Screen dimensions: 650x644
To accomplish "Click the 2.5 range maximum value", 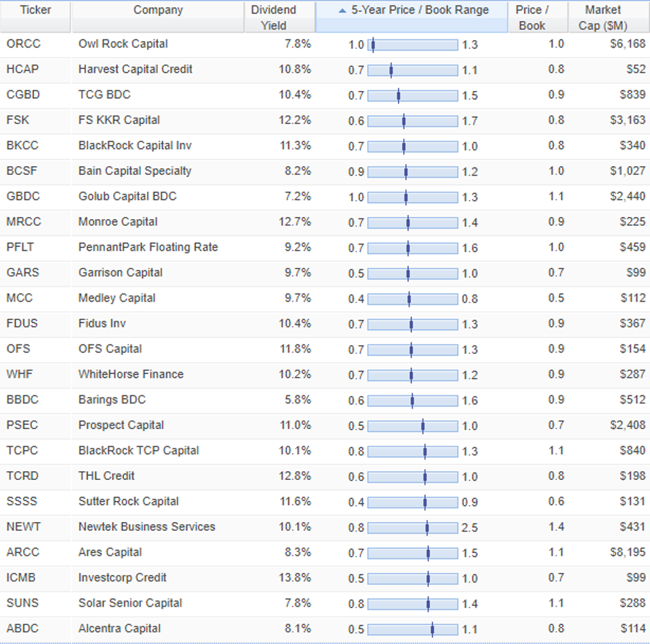I will coord(470,527).
